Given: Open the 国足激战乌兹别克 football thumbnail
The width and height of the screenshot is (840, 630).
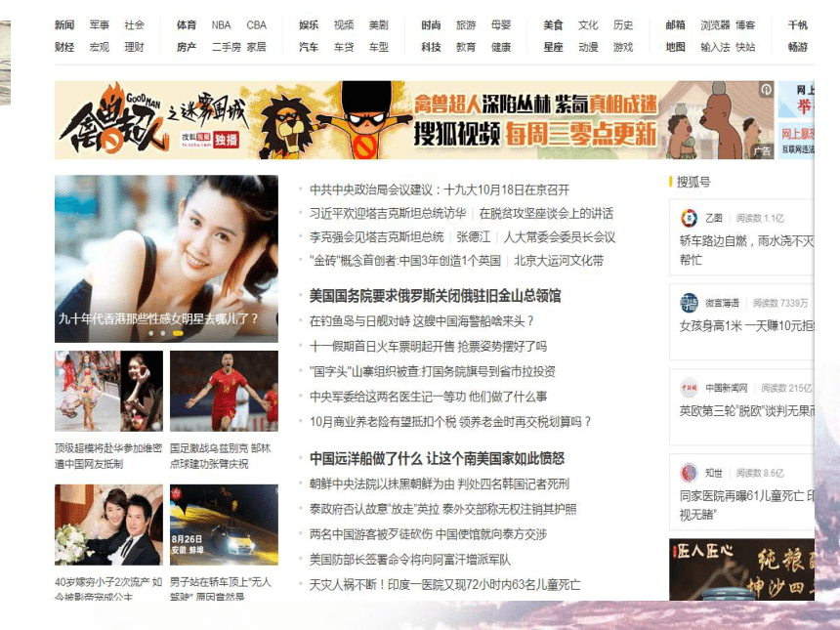Looking at the screenshot, I should point(224,391).
